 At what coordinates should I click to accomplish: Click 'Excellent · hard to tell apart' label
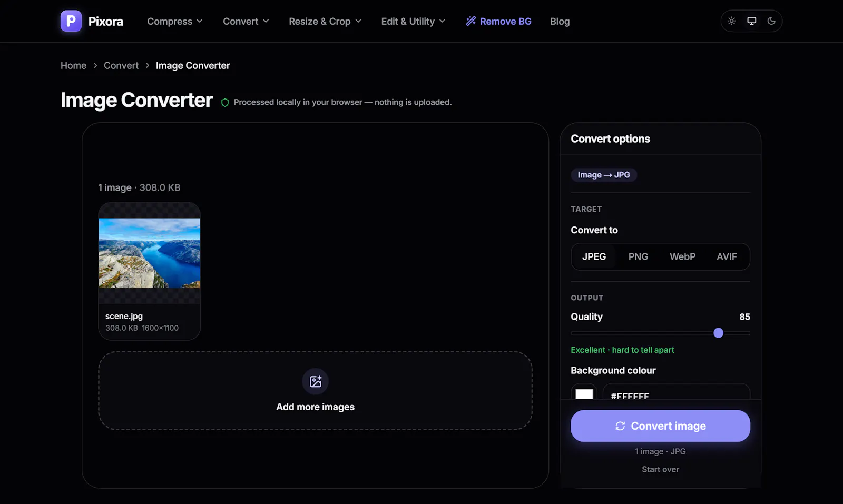[x=622, y=350]
